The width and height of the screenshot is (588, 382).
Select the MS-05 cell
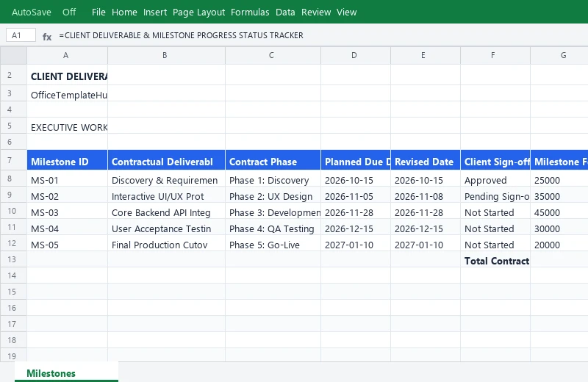[67, 245]
